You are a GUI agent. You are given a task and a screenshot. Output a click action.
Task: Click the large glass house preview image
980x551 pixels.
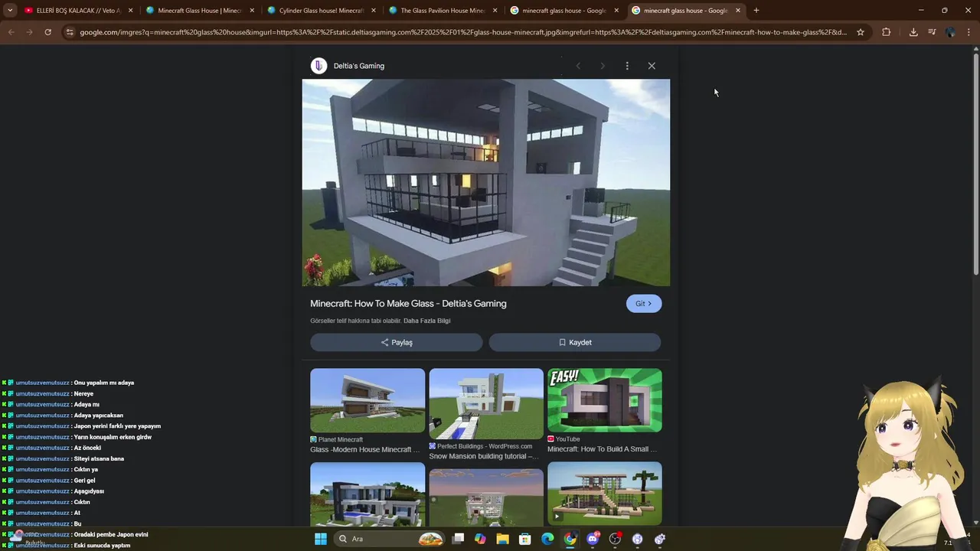pos(486,183)
